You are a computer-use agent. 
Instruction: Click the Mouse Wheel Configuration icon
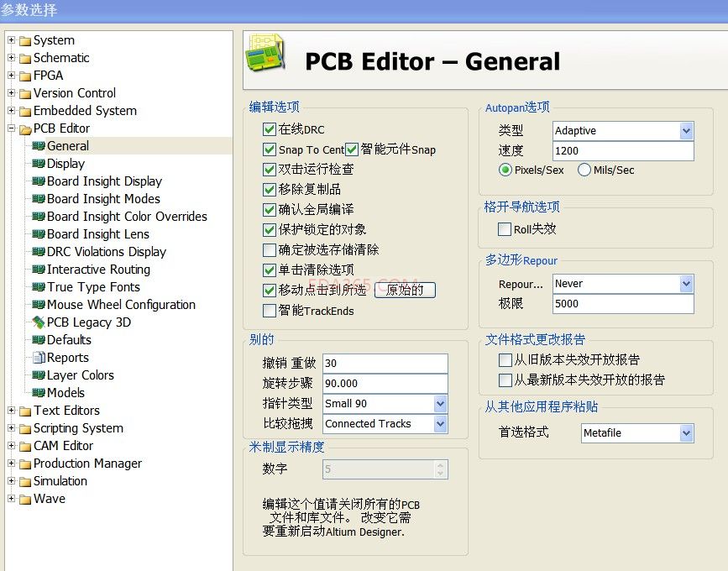click(39, 305)
